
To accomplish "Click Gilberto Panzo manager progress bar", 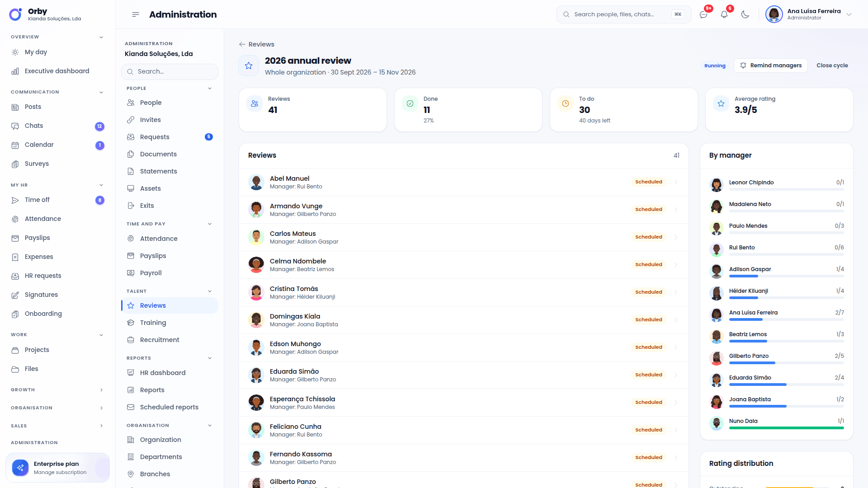I will [786, 363].
